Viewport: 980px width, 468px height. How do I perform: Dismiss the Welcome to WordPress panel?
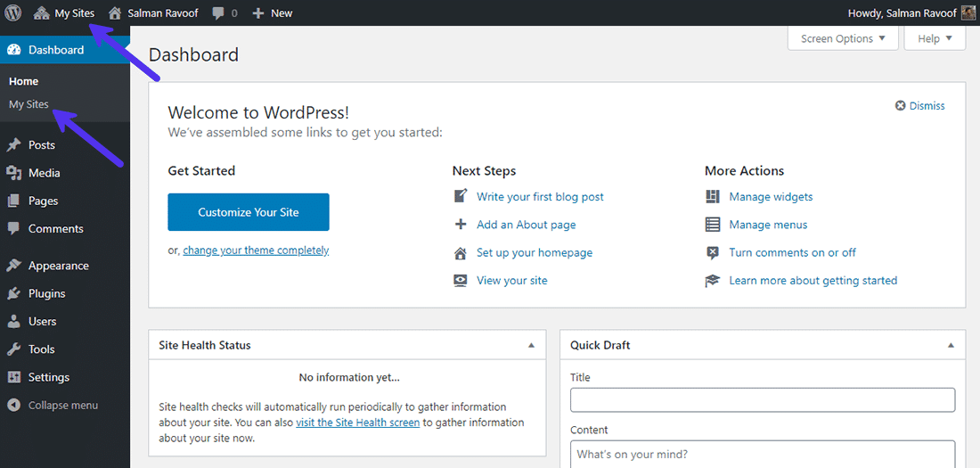919,106
